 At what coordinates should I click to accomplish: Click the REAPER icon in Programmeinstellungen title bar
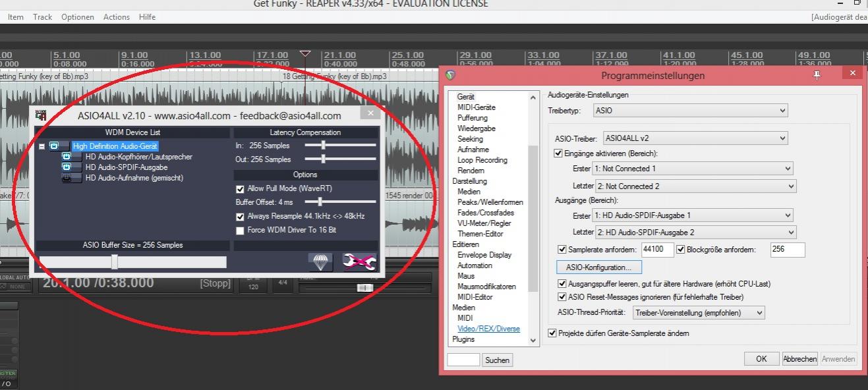point(450,75)
